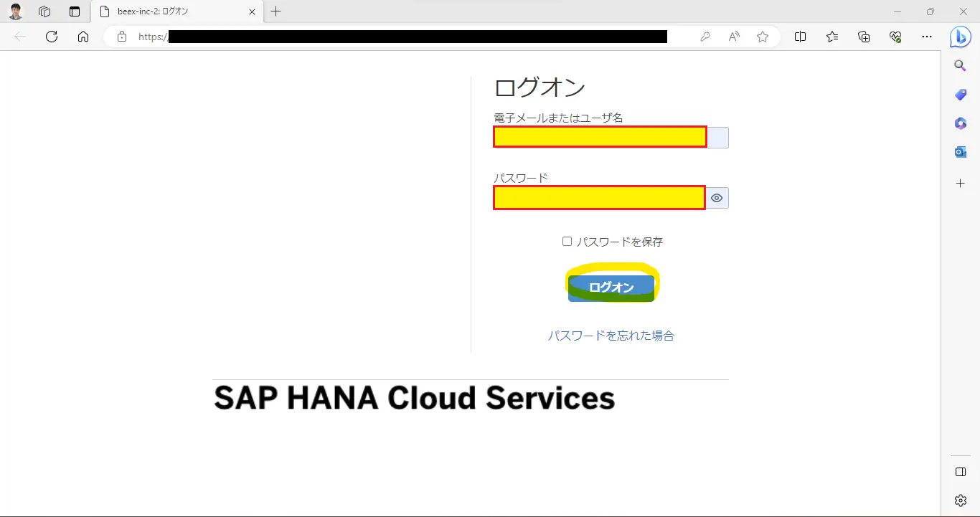Maximize the browser window
Screen dimensions: 980x517
(930, 11)
